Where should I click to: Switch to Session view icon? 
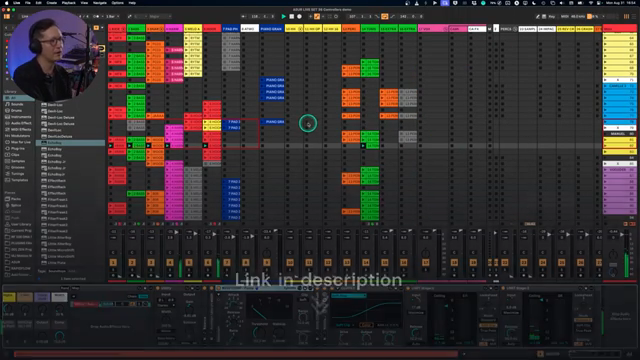click(626, 16)
